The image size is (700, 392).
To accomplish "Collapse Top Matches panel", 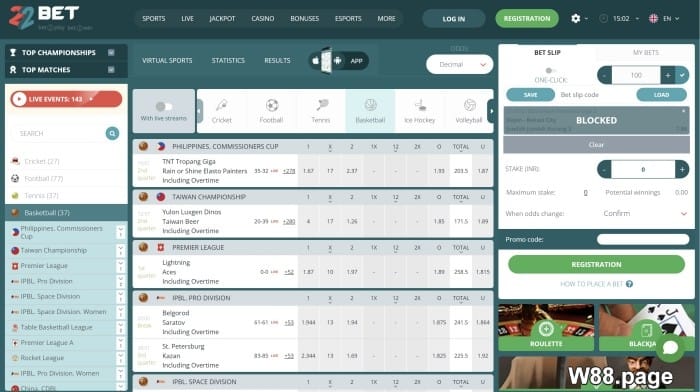I will pyautogui.click(x=111, y=70).
